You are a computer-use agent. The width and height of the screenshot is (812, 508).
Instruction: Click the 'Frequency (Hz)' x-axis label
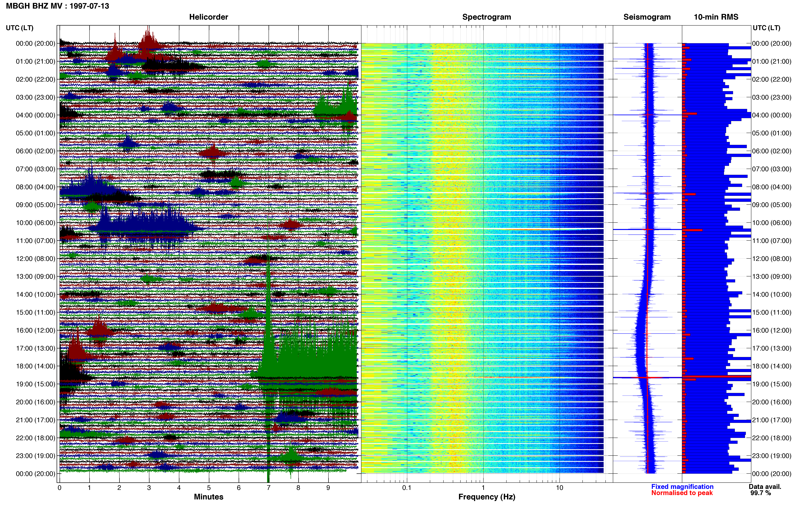(x=487, y=497)
